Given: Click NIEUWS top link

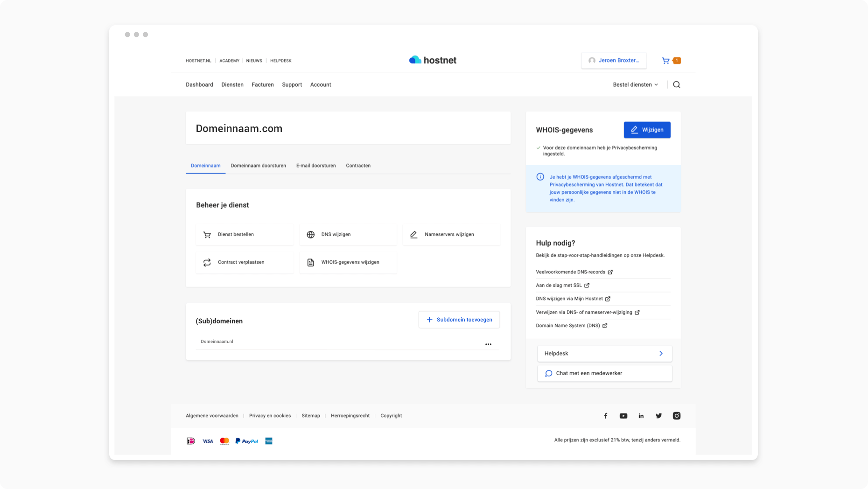Looking at the screenshot, I should click(254, 61).
